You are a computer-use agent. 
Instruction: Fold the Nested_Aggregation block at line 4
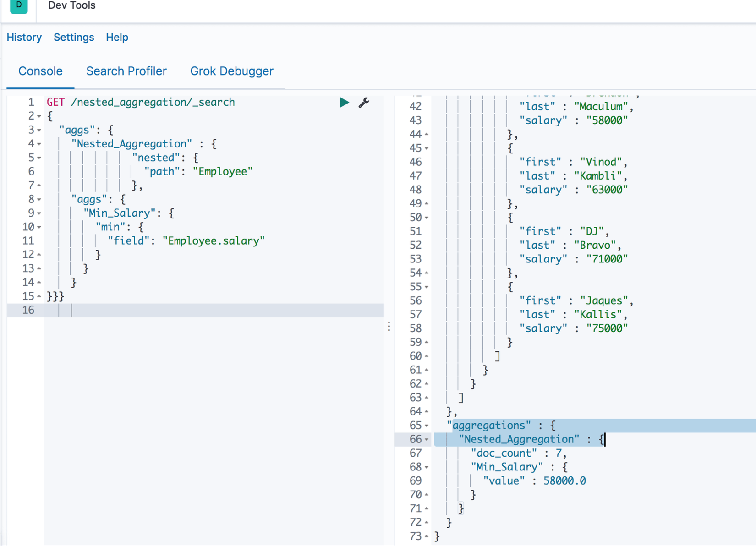[x=39, y=144]
